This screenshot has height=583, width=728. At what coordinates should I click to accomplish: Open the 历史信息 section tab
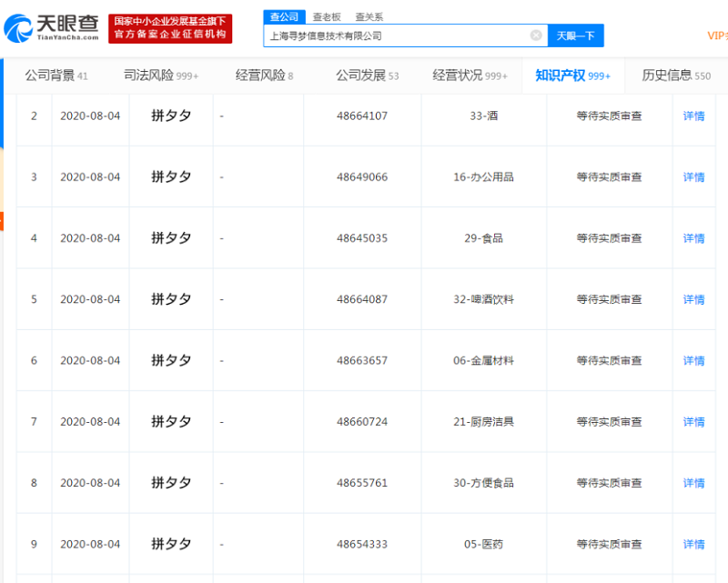tap(675, 75)
